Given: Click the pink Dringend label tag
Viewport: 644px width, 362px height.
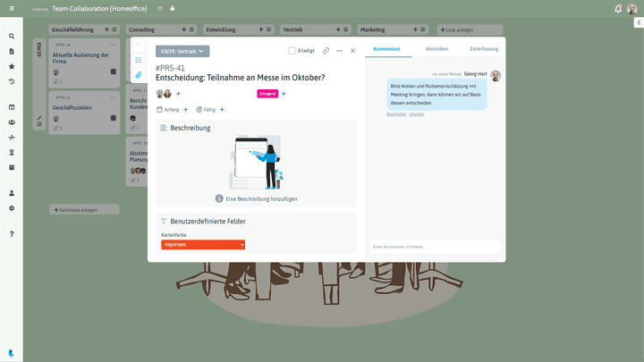Looking at the screenshot, I should (x=267, y=94).
